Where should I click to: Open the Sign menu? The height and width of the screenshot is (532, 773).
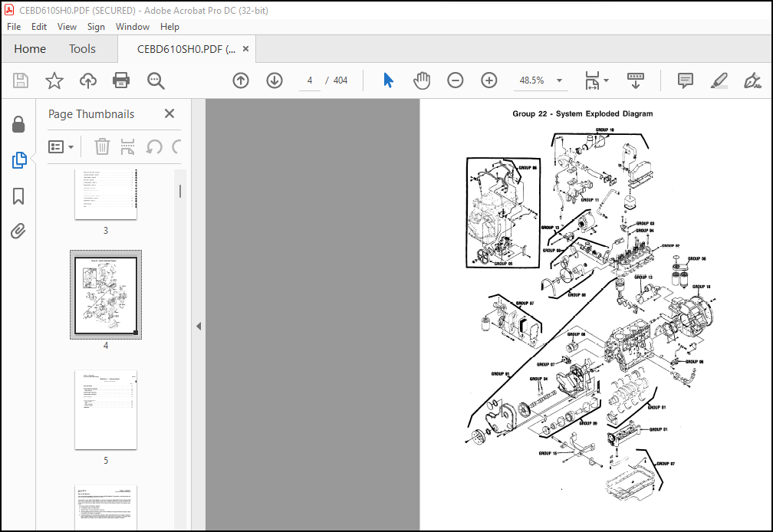pos(96,27)
